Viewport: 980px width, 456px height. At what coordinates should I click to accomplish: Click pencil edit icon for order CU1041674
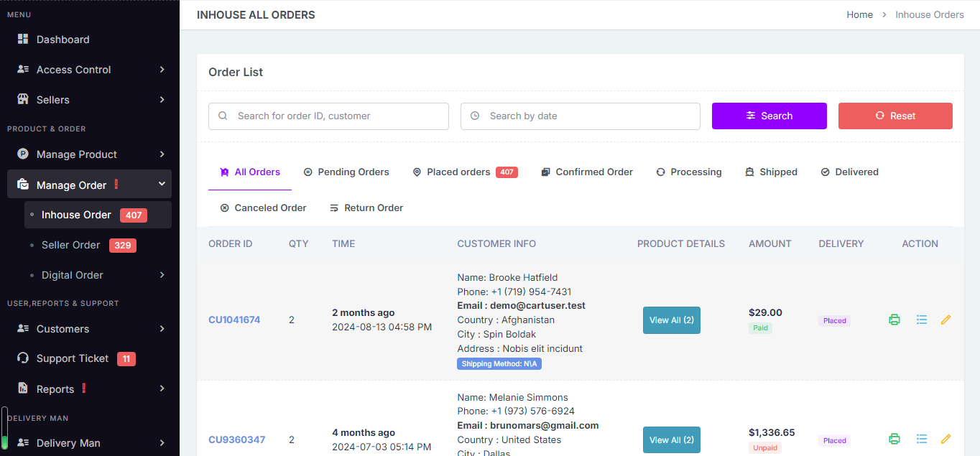946,320
